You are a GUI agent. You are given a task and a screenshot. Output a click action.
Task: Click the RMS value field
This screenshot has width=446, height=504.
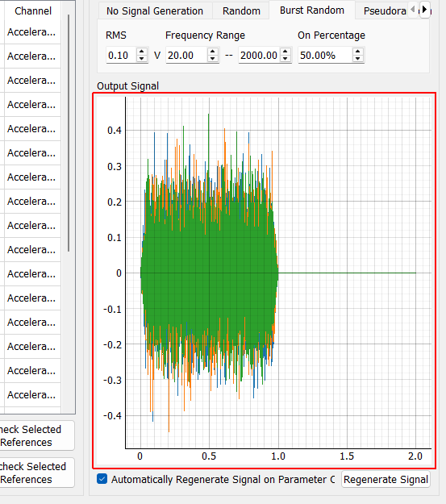(121, 56)
